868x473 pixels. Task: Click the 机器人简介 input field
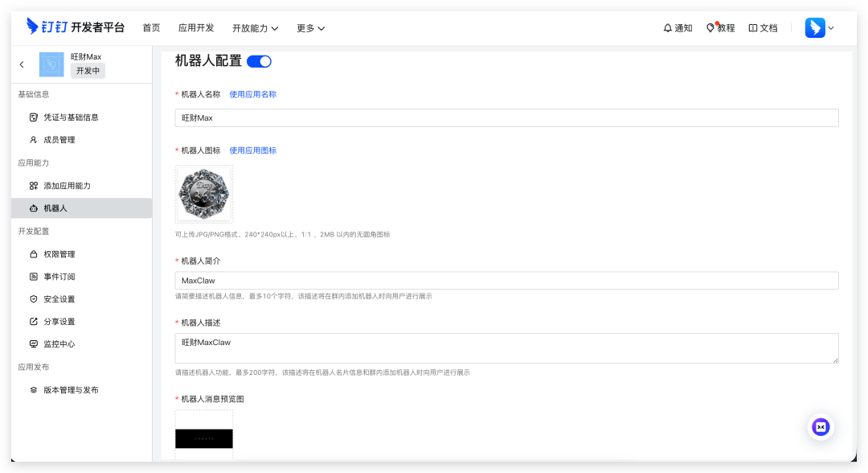506,281
